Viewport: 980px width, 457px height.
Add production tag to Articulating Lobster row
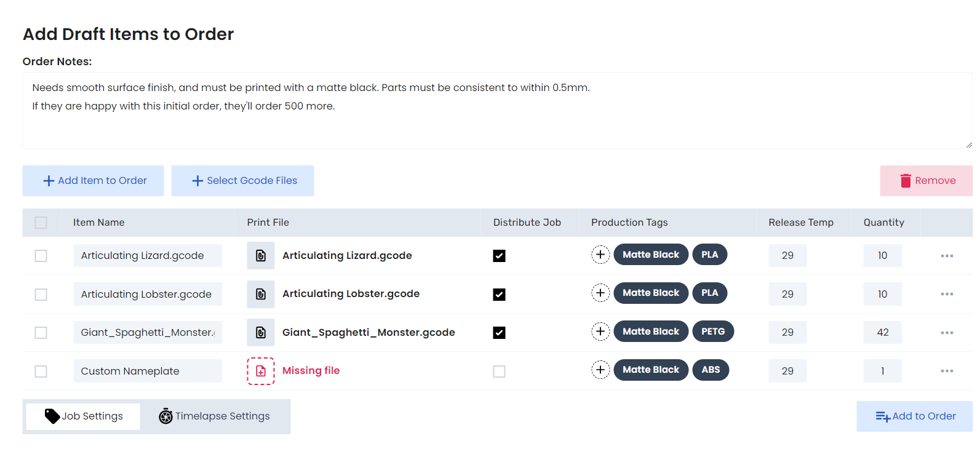tap(600, 293)
